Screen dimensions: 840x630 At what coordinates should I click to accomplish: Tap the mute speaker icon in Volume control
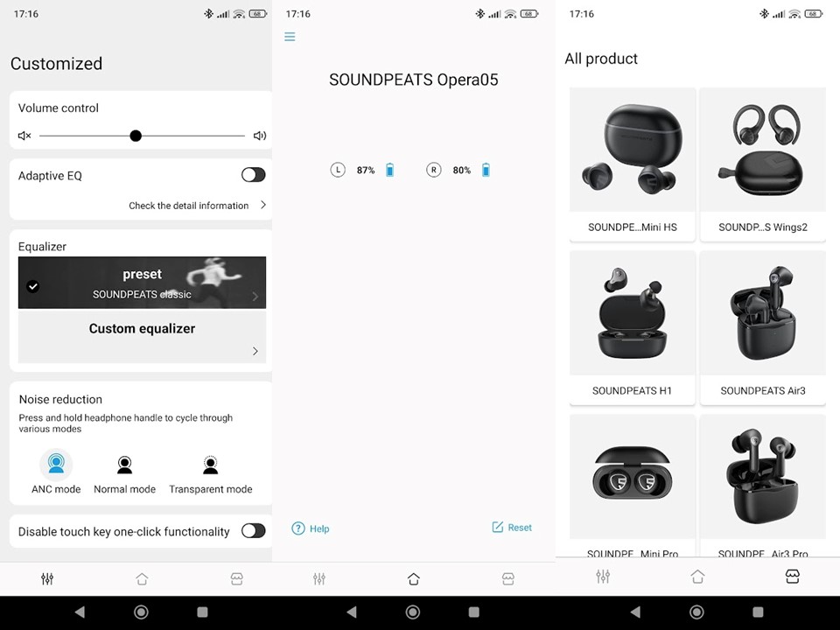(x=24, y=136)
